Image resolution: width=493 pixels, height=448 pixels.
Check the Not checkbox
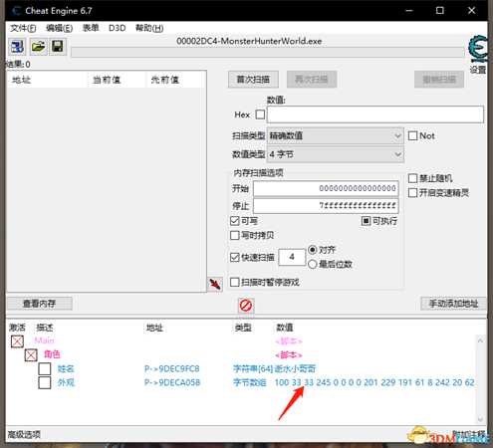click(412, 135)
